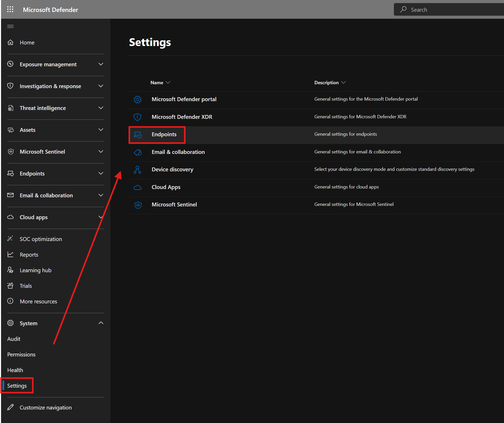Open the app launcher waffle icon

[10, 9]
